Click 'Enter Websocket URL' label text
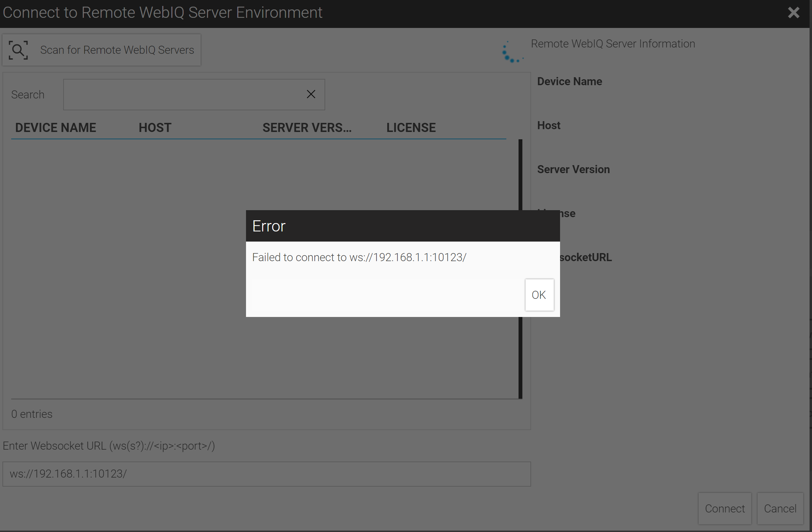812x532 pixels. click(x=109, y=446)
